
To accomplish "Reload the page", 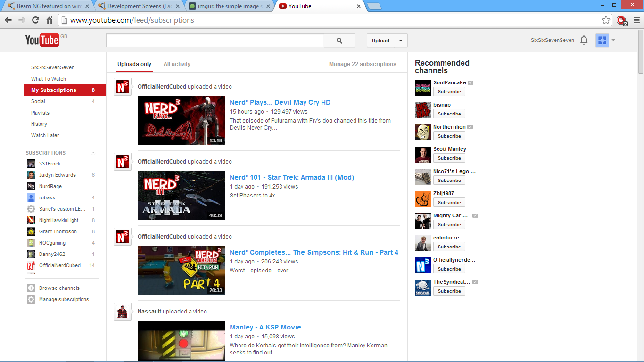I will [35, 20].
